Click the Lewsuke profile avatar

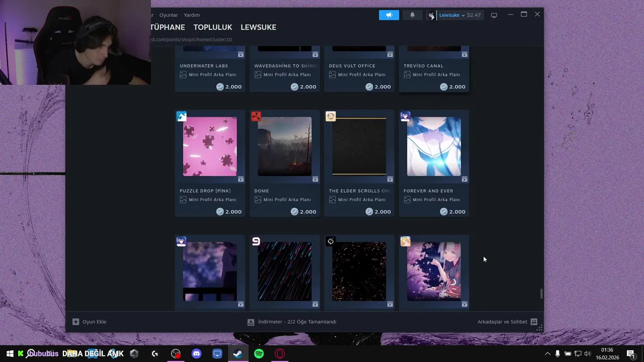click(x=431, y=15)
